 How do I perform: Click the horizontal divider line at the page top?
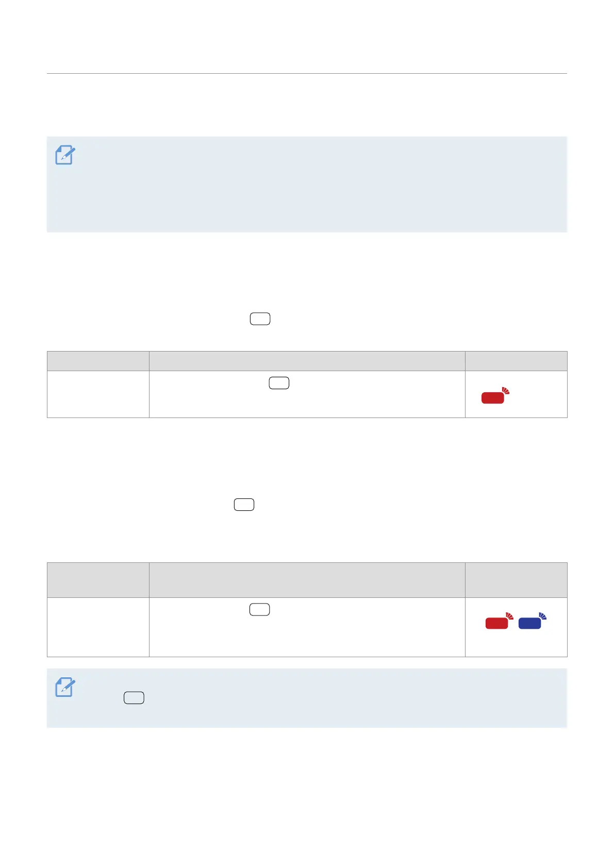(x=307, y=74)
